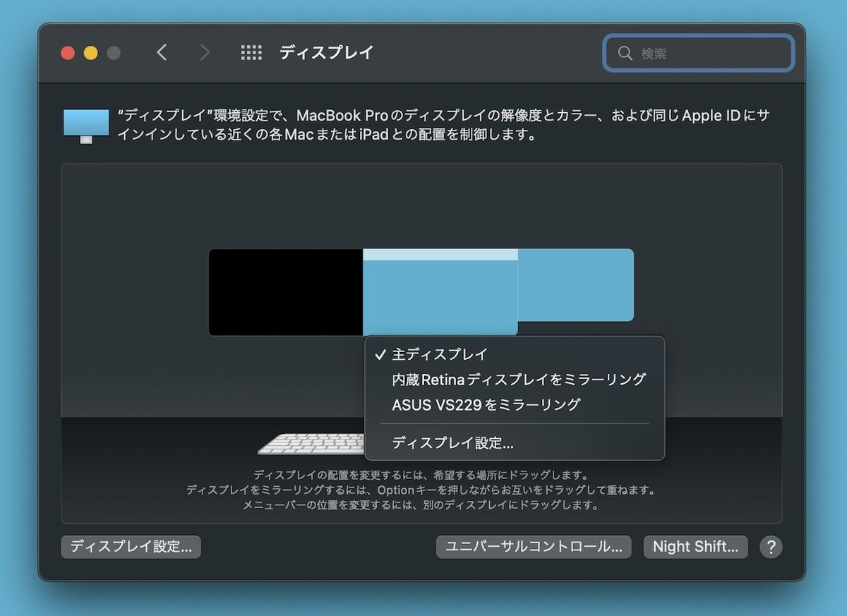Open Night Shift… settings

click(695, 547)
